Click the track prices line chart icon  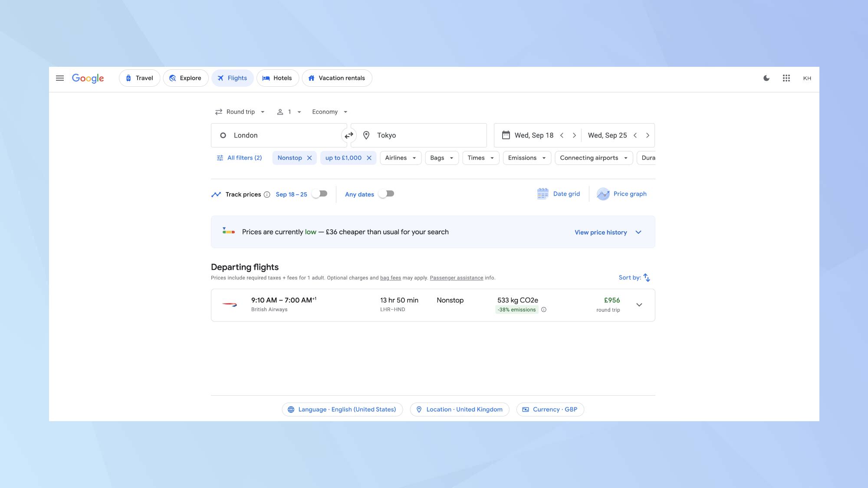216,194
